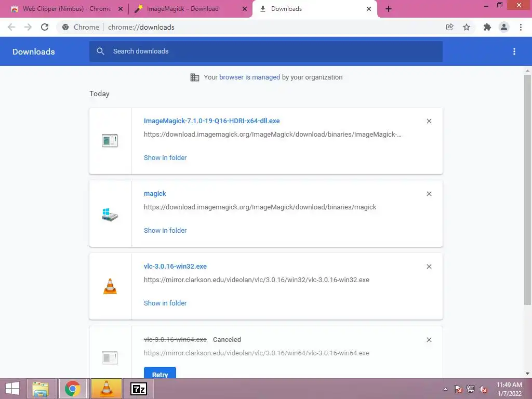Close the Web Clipper (Nimbus) tab
The height and width of the screenshot is (399, 532).
click(x=121, y=9)
